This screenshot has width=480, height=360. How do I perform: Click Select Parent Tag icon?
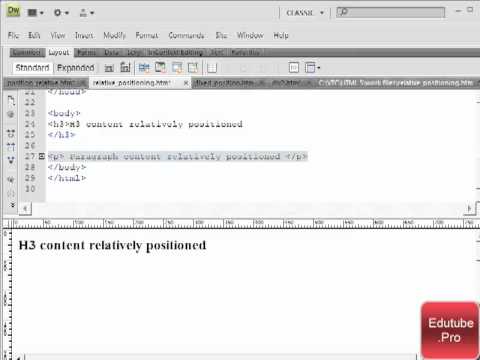click(x=11, y=180)
